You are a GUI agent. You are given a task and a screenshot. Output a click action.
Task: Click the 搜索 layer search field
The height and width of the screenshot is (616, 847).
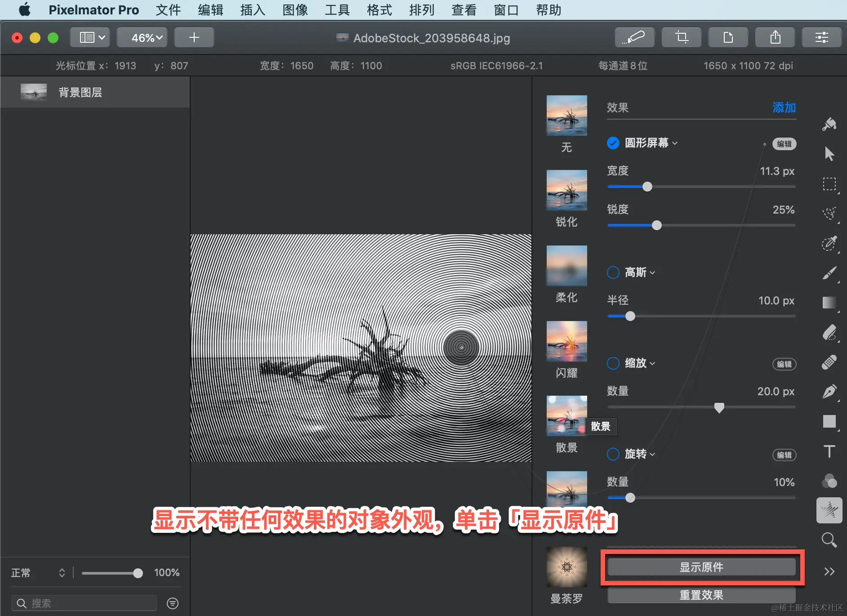pyautogui.click(x=84, y=603)
